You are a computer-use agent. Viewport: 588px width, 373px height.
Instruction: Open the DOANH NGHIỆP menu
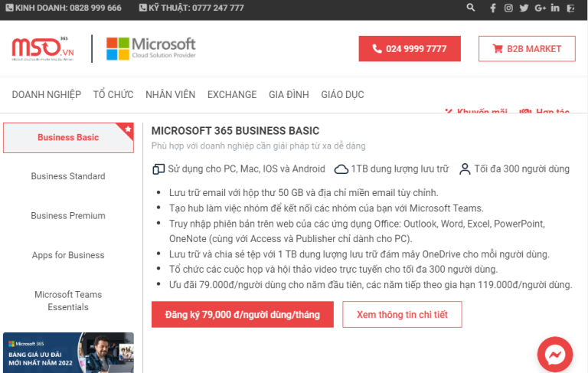(47, 94)
